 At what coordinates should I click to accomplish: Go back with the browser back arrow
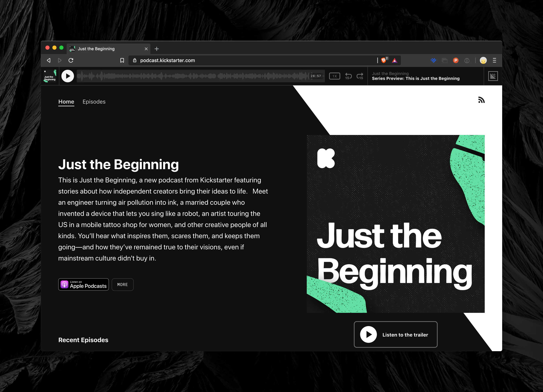pyautogui.click(x=49, y=60)
